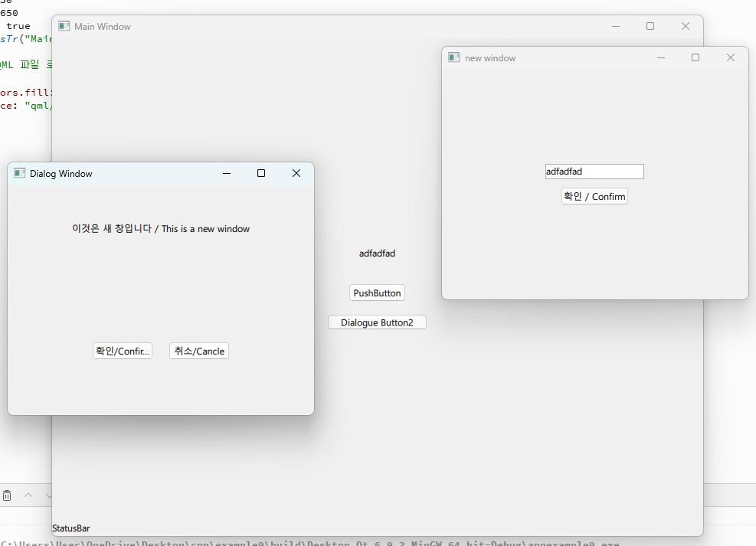The width and height of the screenshot is (756, 546).
Task: Minimize the new window
Action: click(661, 58)
